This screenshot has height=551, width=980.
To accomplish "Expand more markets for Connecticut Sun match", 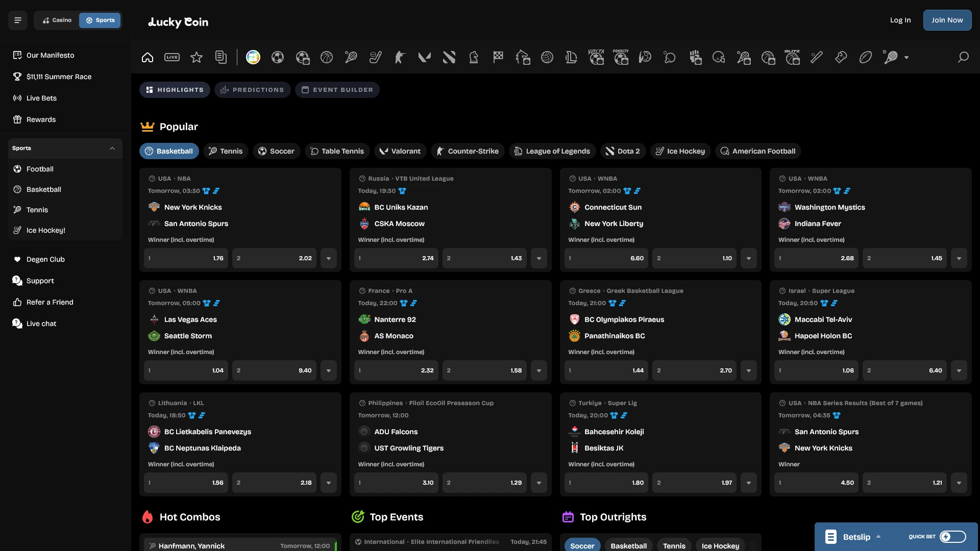I will point(749,258).
